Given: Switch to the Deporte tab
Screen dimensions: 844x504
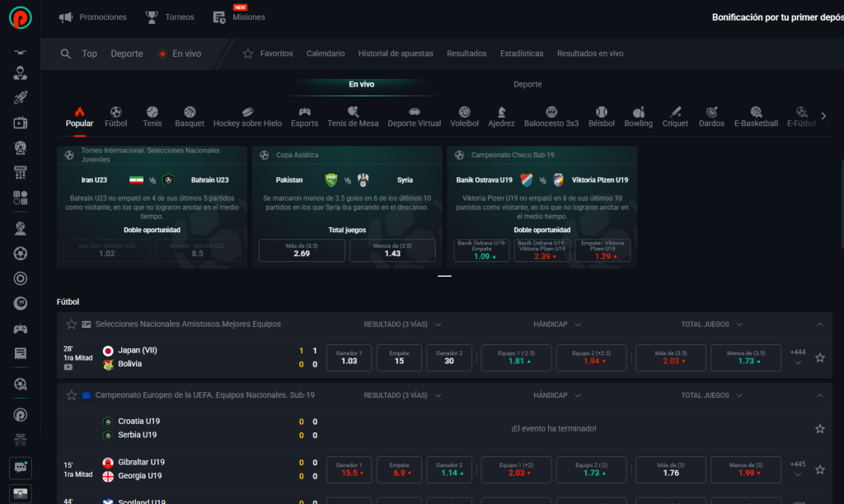Looking at the screenshot, I should 527,84.
